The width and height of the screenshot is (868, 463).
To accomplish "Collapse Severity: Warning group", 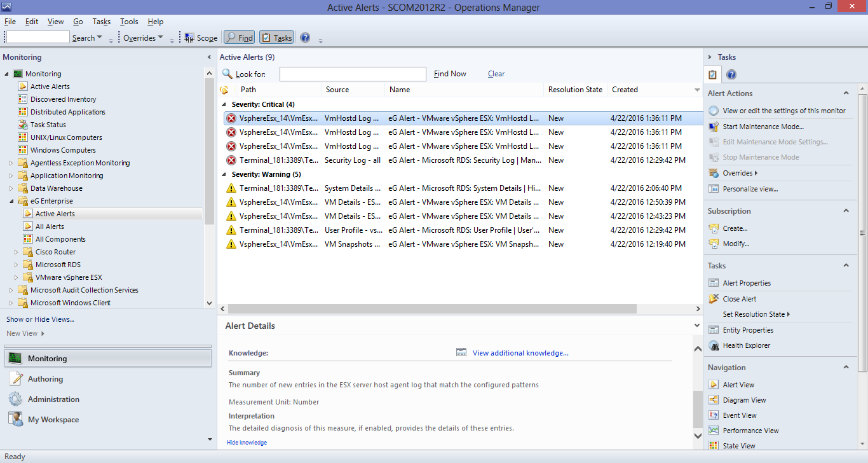I will pos(224,174).
